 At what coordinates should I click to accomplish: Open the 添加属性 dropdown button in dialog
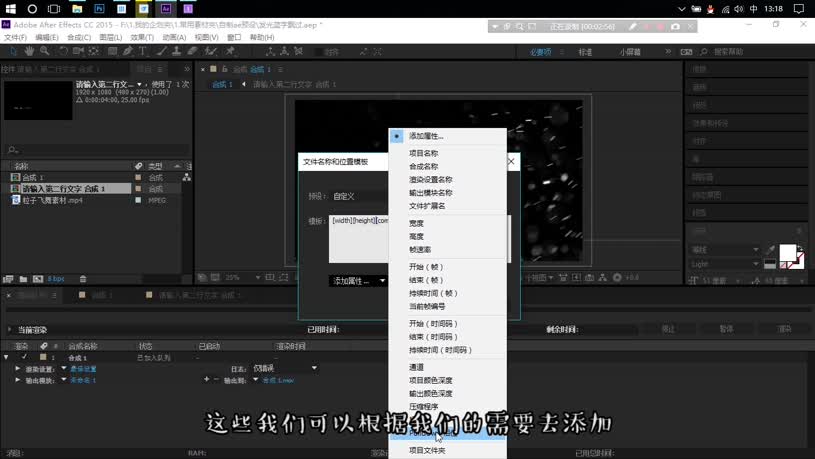point(358,281)
